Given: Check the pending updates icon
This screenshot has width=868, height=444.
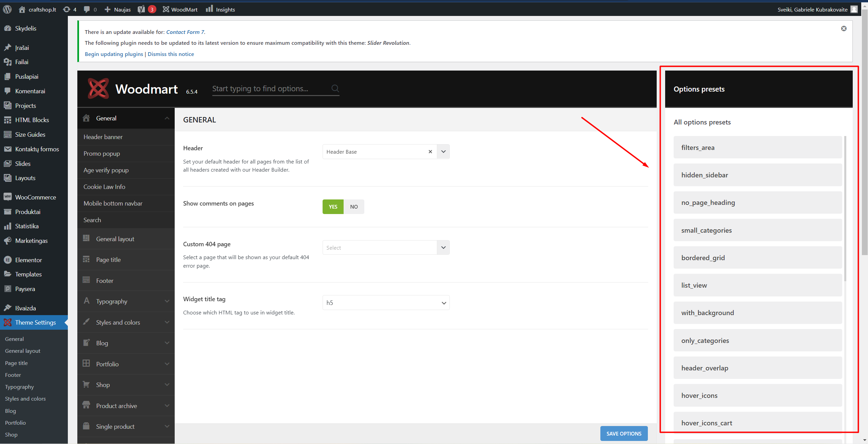Looking at the screenshot, I should pyautogui.click(x=67, y=9).
